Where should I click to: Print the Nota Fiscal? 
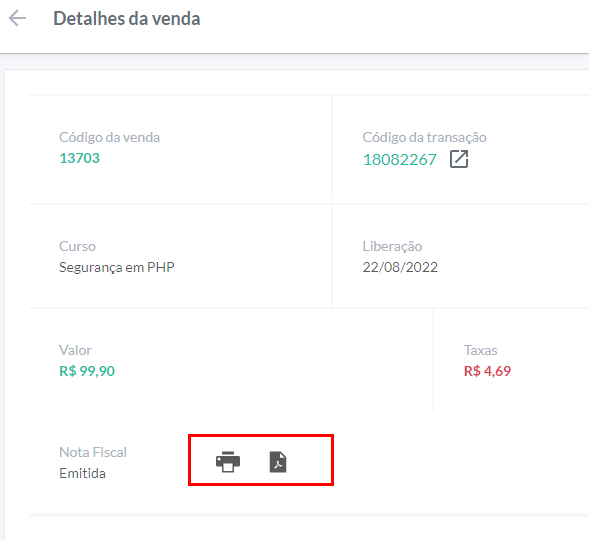click(228, 462)
